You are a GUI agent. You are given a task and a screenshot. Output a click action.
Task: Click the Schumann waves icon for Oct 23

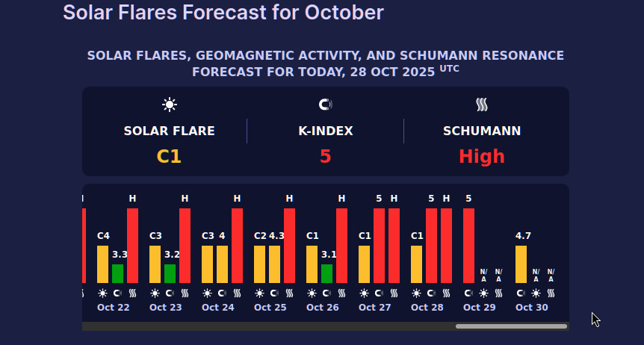(185, 293)
